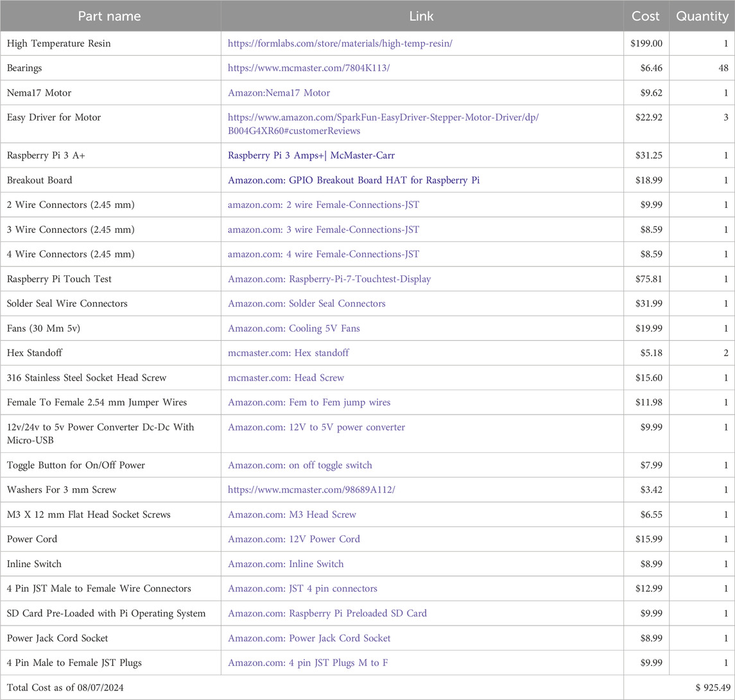Follow the 4 pin JST Plugs M to F link
The image size is (735, 700).
[307, 663]
